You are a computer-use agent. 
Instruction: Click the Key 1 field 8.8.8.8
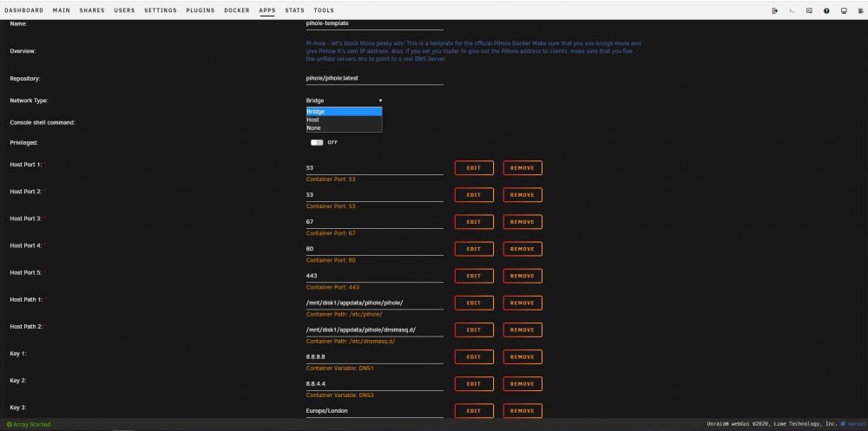[374, 357]
